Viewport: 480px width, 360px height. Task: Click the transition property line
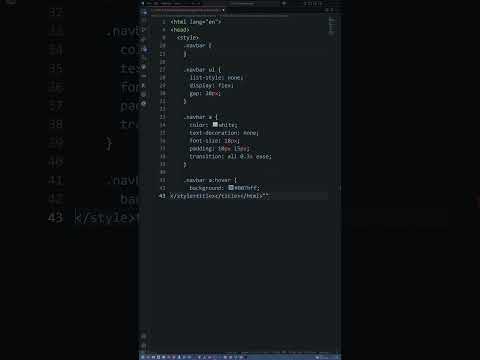[230, 156]
